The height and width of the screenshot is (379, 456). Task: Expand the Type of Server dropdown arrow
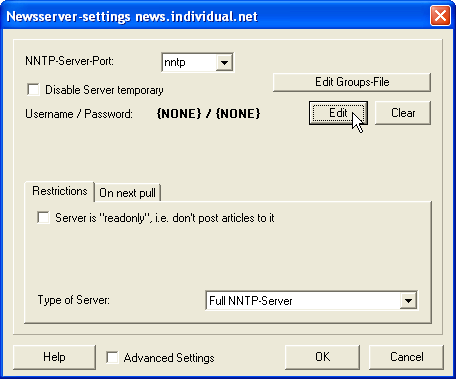click(408, 301)
